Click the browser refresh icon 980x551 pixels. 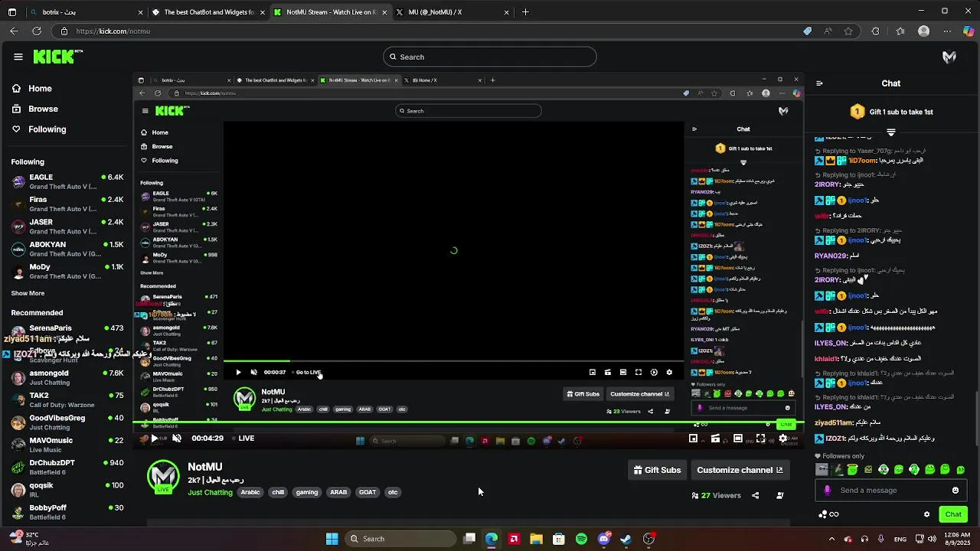37,31
